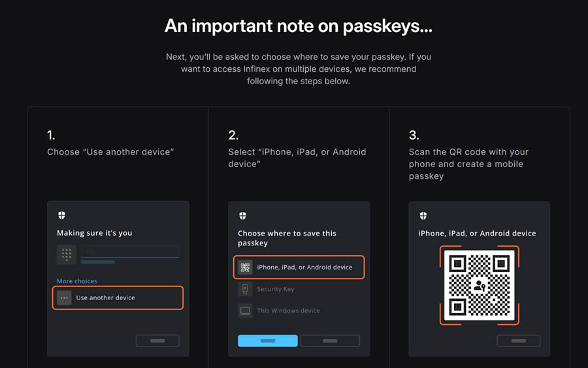Image resolution: width=588 pixels, height=368 pixels.
Task: Click the laptop icon for This Windows device
Action: click(x=245, y=311)
